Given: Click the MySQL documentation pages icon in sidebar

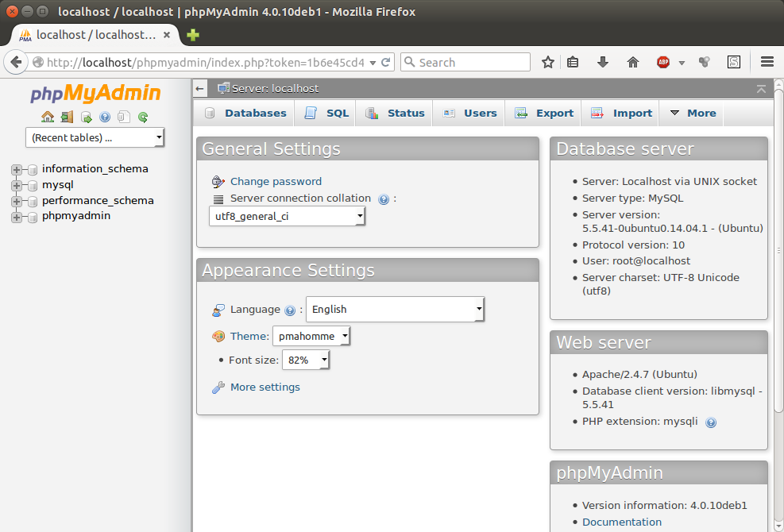Looking at the screenshot, I should [123, 117].
